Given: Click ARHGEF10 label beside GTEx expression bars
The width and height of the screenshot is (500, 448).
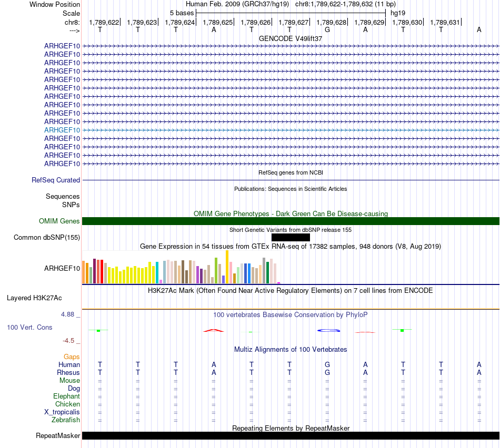Looking at the screenshot, I should click(x=62, y=268).
